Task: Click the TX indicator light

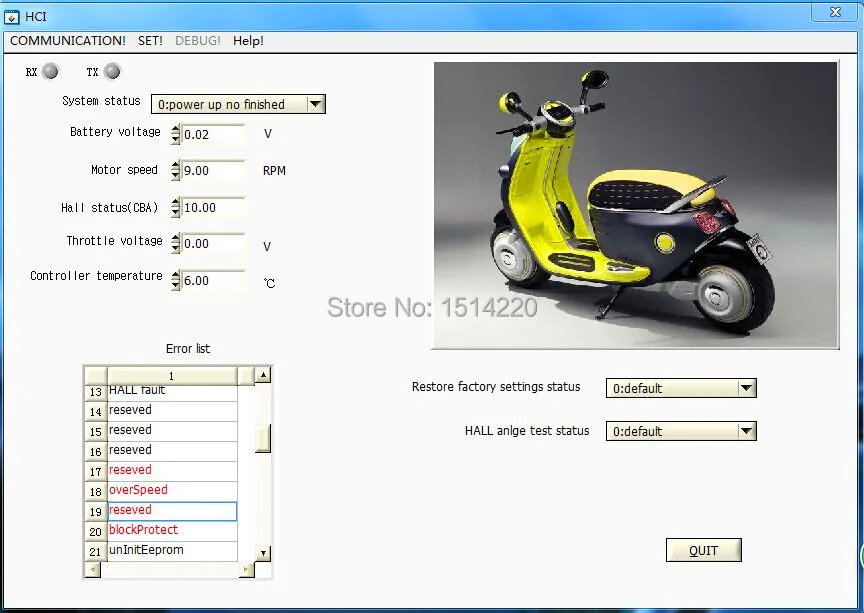Action: 112,72
